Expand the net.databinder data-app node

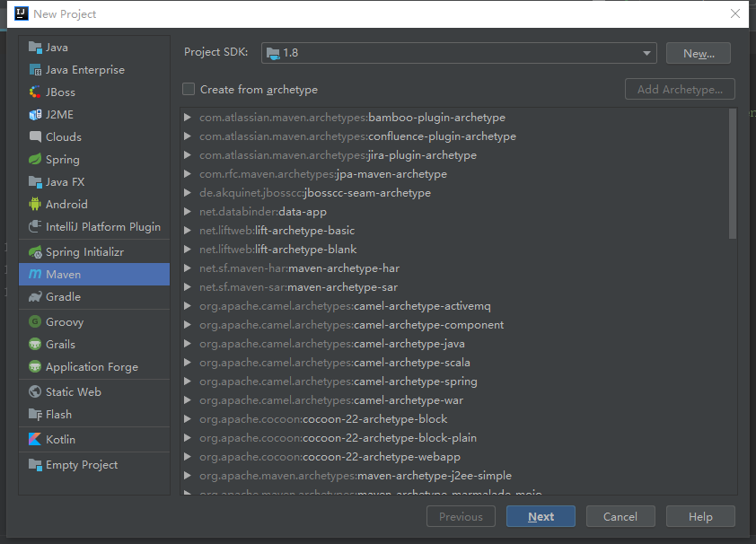[x=188, y=212]
